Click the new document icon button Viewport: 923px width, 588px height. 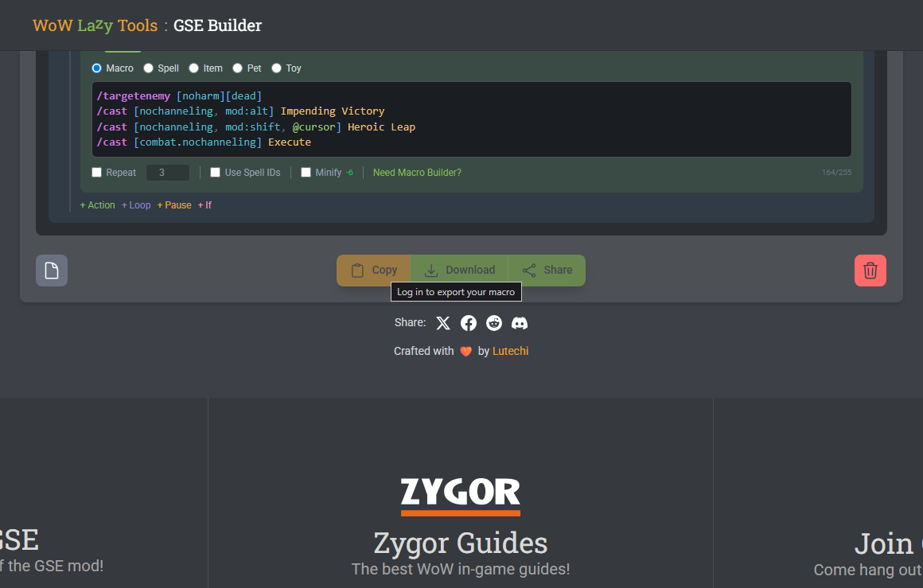pyautogui.click(x=52, y=271)
